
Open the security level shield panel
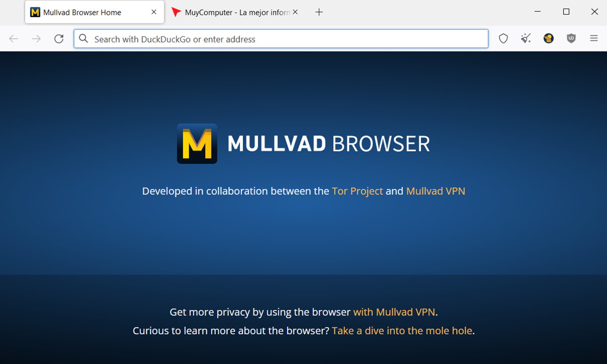[x=503, y=38]
